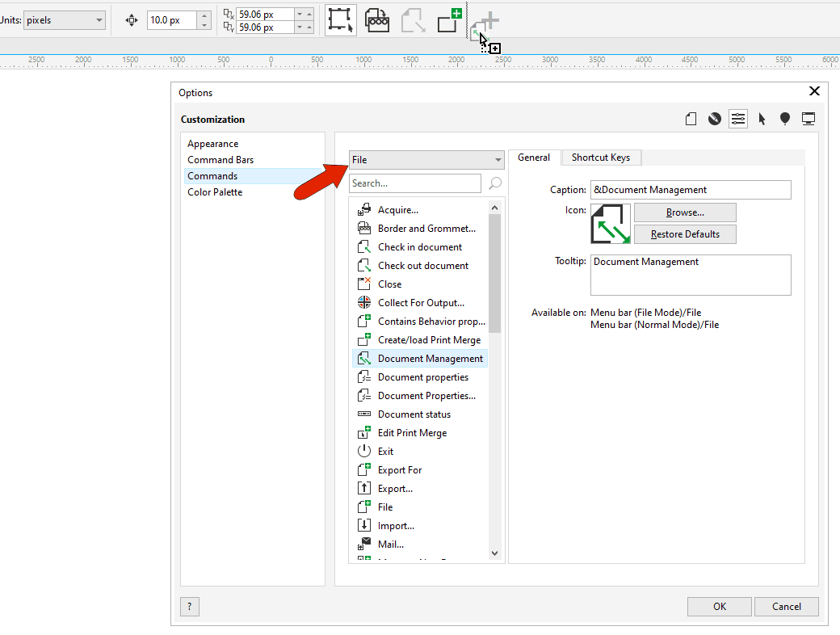This screenshot has height=635, width=840.
Task: Click Restore Defaults
Action: tap(685, 233)
